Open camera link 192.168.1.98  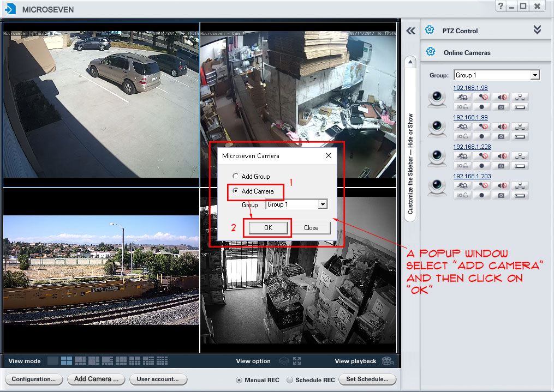click(470, 88)
